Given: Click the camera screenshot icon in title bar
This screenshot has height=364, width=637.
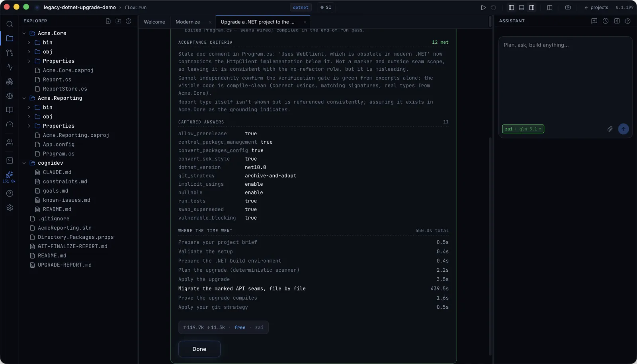Looking at the screenshot, I should click(x=568, y=8).
